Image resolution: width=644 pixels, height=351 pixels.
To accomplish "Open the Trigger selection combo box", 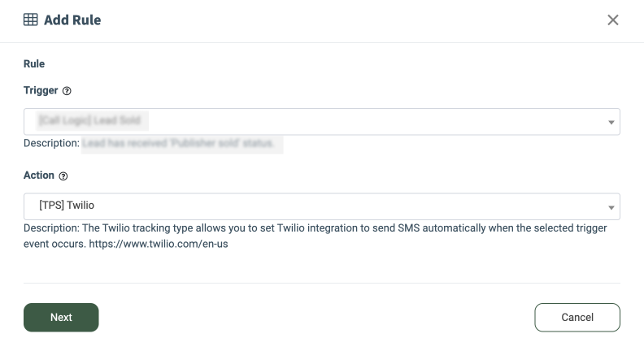I will click(321, 121).
